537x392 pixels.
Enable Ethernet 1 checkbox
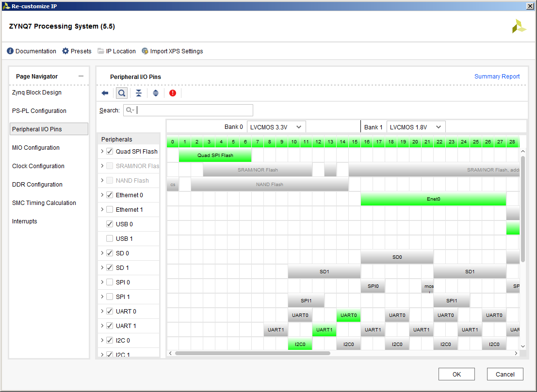pos(110,209)
